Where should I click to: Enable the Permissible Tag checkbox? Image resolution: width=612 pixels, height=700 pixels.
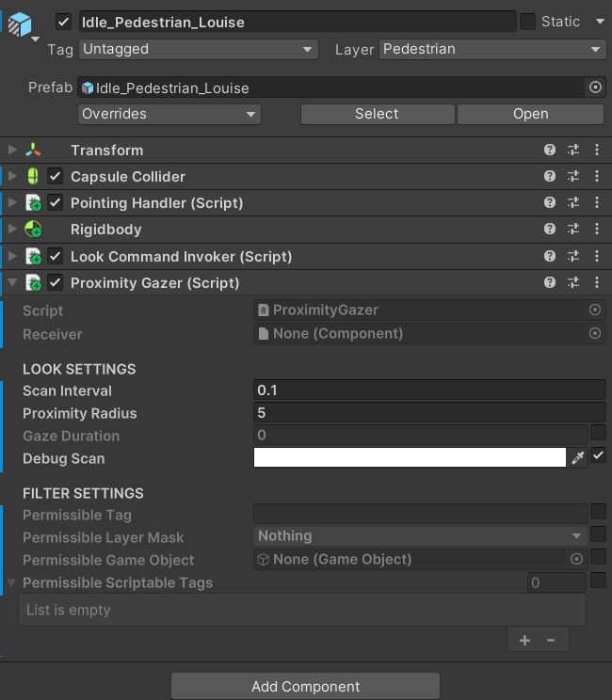tap(598, 512)
